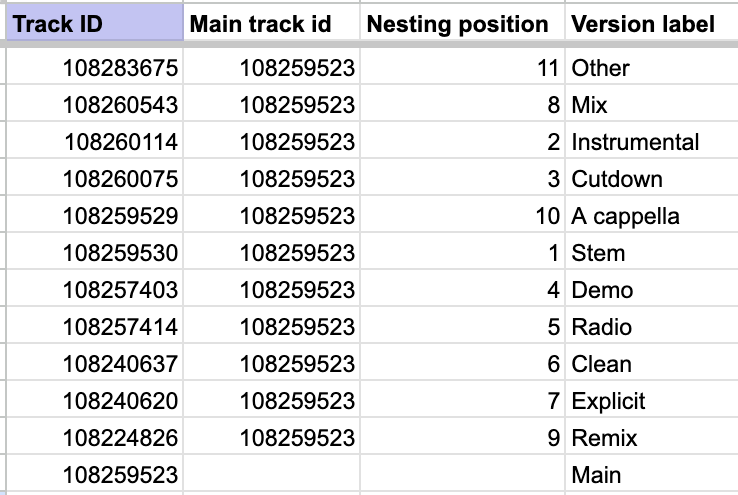Select the Remix version label cell
The height and width of the screenshot is (495, 738).
tap(651, 436)
